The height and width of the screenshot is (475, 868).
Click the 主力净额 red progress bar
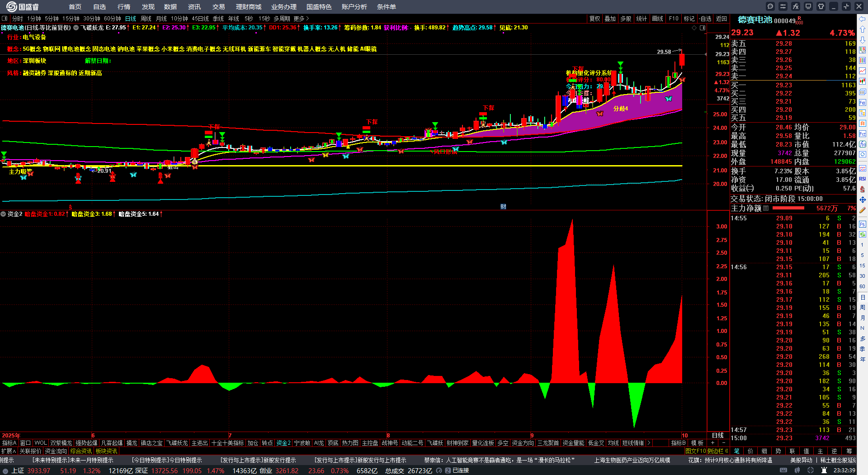788,208
